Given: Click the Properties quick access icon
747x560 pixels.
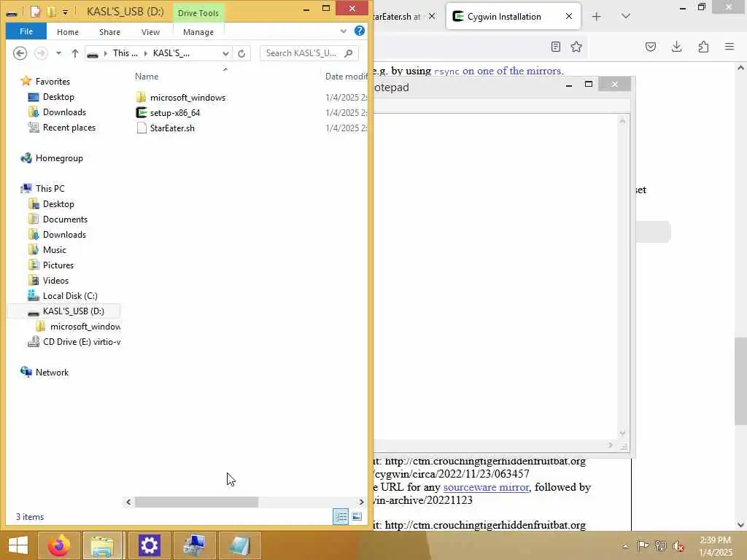Looking at the screenshot, I should pos(35,12).
